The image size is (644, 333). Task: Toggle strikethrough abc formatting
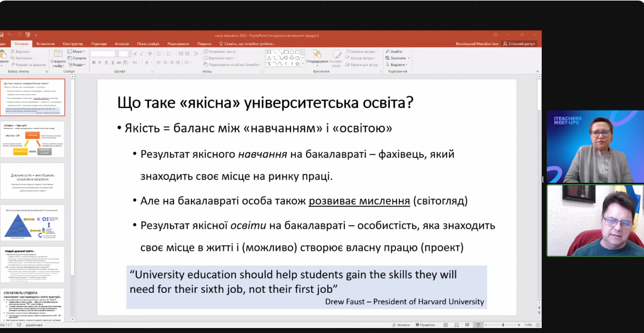(119, 63)
